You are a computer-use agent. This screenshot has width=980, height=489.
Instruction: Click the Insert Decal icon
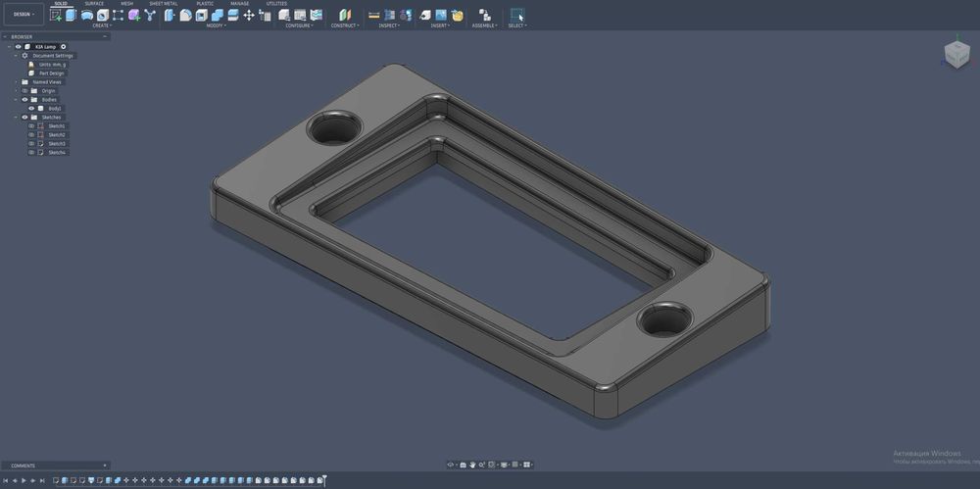coord(458,15)
